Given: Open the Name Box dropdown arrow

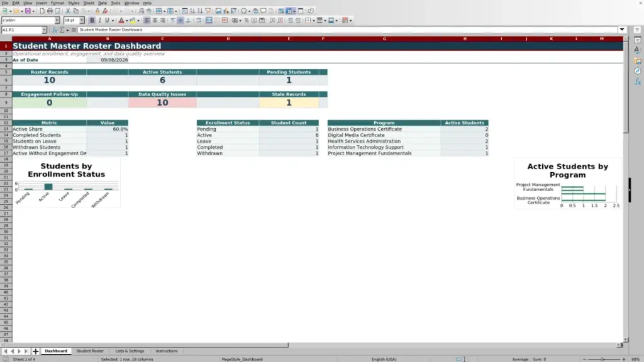Looking at the screenshot, I should click(x=44, y=30).
